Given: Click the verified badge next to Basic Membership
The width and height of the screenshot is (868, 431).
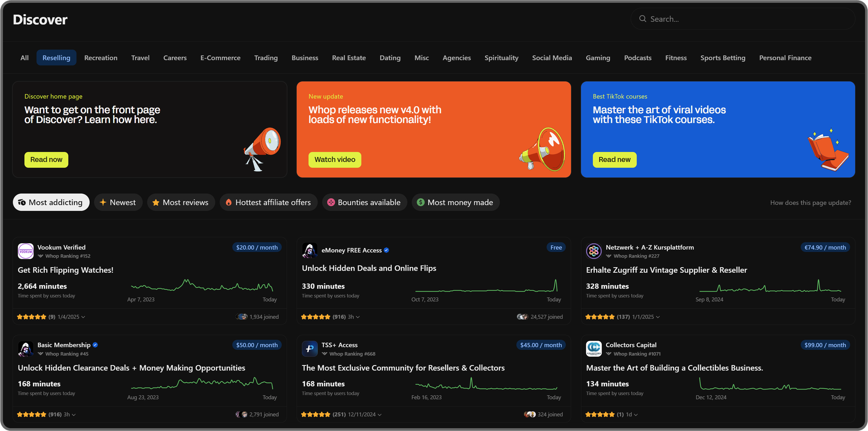Looking at the screenshot, I should 95,345.
